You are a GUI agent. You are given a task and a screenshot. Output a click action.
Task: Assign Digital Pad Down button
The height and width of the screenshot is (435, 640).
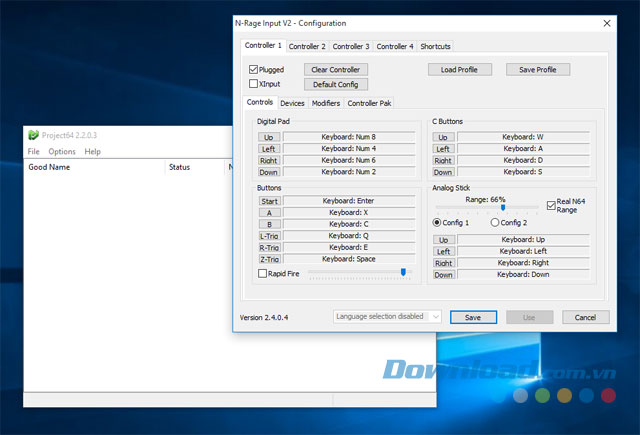point(269,172)
